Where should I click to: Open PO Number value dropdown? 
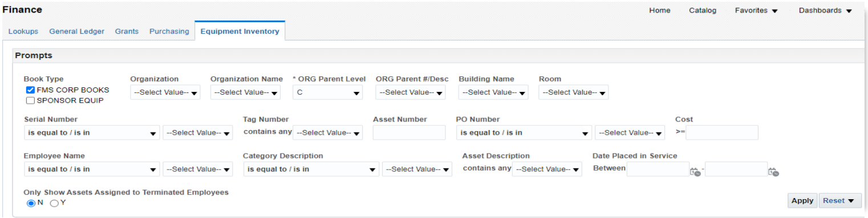tap(630, 133)
